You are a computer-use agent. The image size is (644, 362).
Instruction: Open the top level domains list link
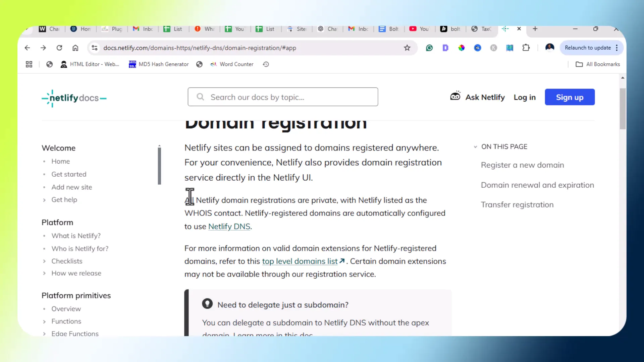click(x=300, y=261)
